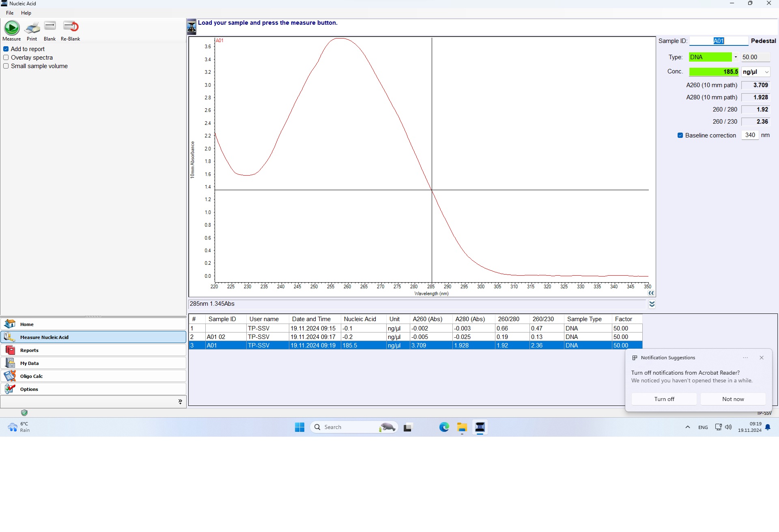Click the Print icon

pos(32,28)
